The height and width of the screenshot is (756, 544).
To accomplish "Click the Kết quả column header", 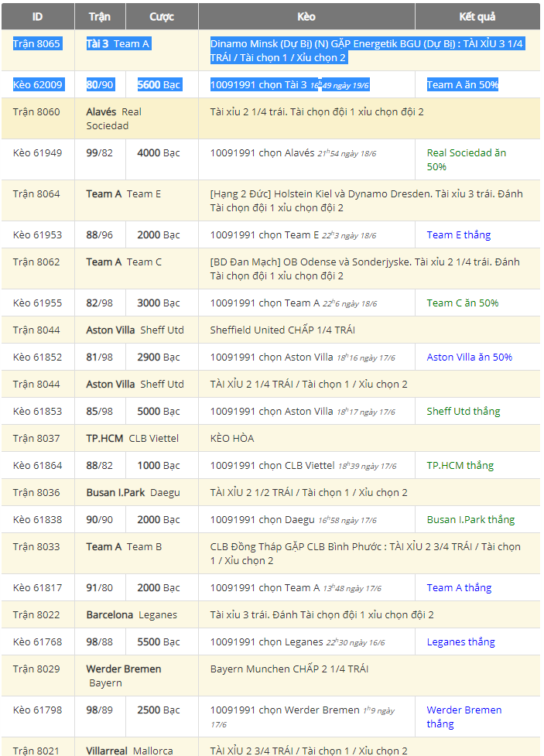I will point(477,16).
